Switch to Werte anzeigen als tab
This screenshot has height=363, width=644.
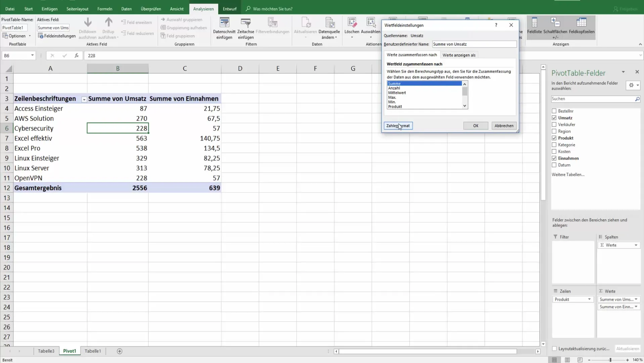[x=459, y=55]
